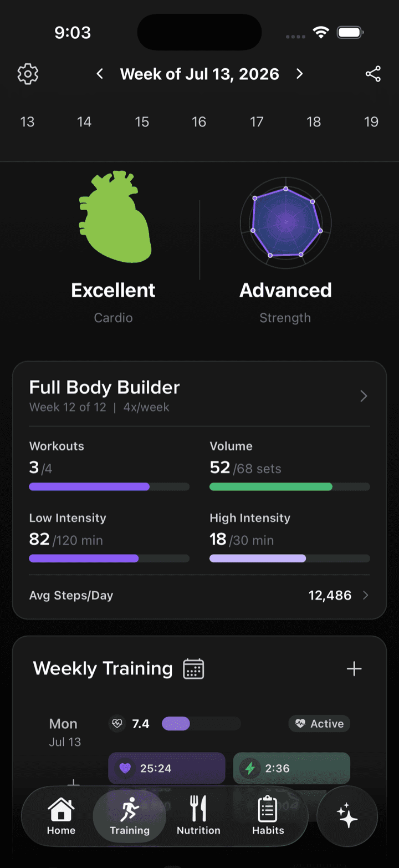
Task: Add a workout with the plus icon
Action: tap(354, 669)
